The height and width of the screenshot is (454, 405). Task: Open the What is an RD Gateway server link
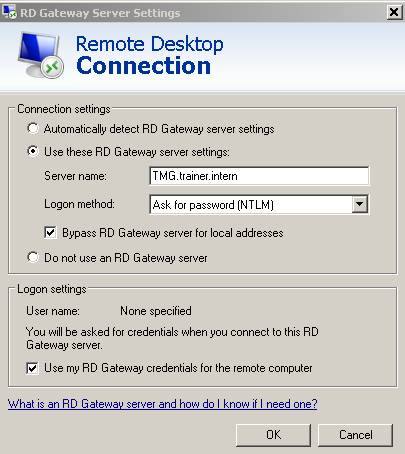162,404
